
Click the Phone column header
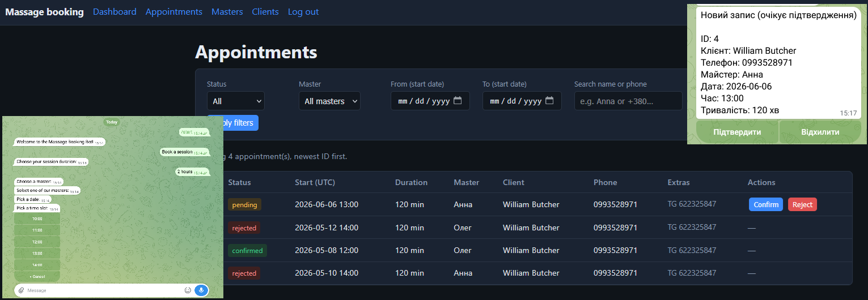coord(605,182)
